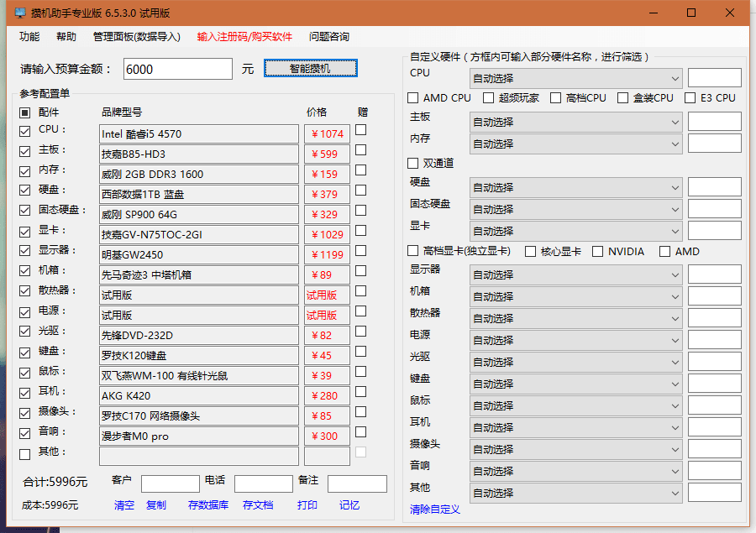Open the 帮助 menu
This screenshot has width=756, height=533.
click(x=66, y=37)
